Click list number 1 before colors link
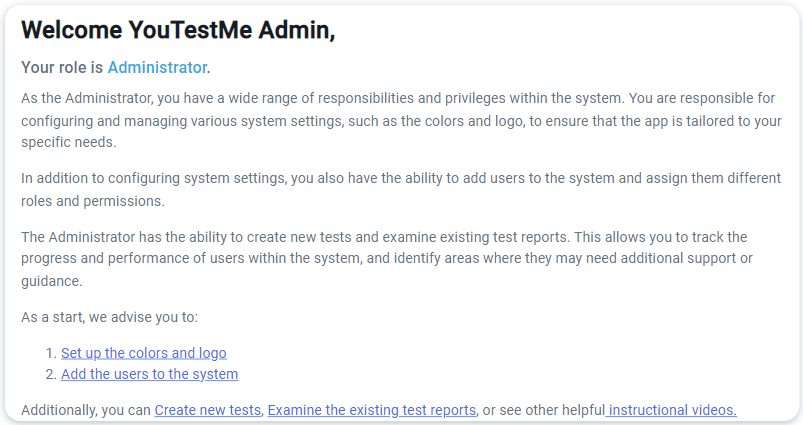Viewport: 803px width, 425px height. [x=51, y=353]
